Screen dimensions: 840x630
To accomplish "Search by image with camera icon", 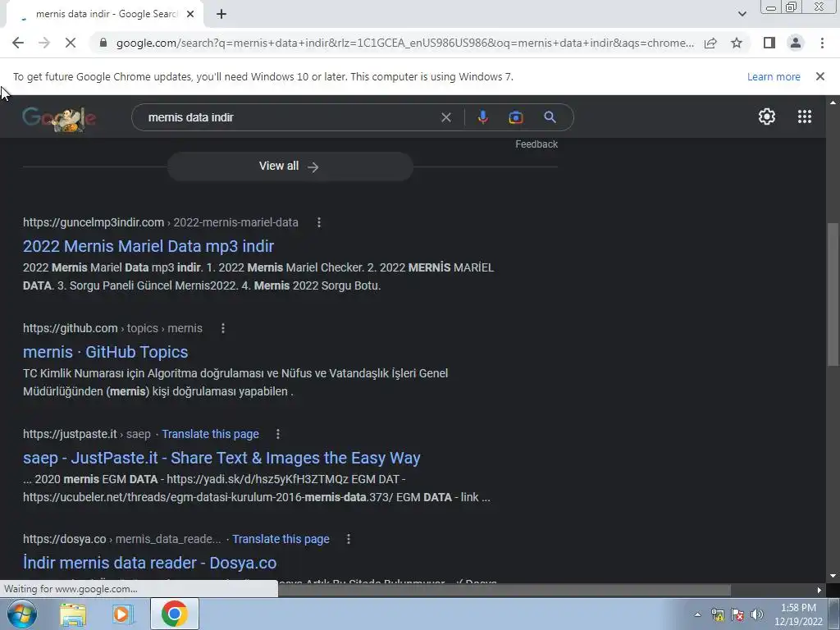I will [516, 117].
